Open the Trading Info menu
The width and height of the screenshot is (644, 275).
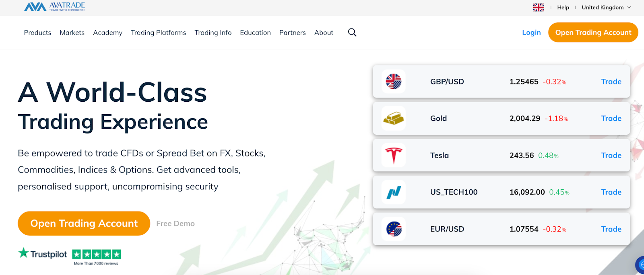click(213, 33)
